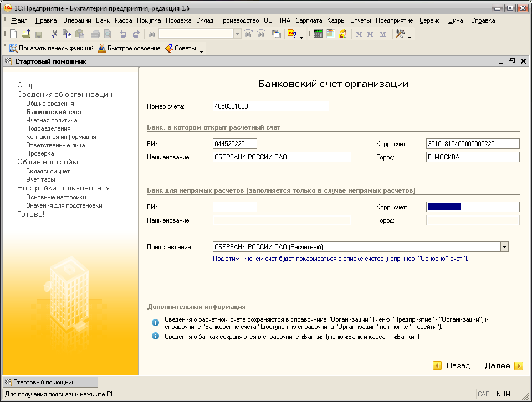Image resolution: width=532 pixels, height=402 pixels.
Task: Show the functions panel
Action: [51, 48]
